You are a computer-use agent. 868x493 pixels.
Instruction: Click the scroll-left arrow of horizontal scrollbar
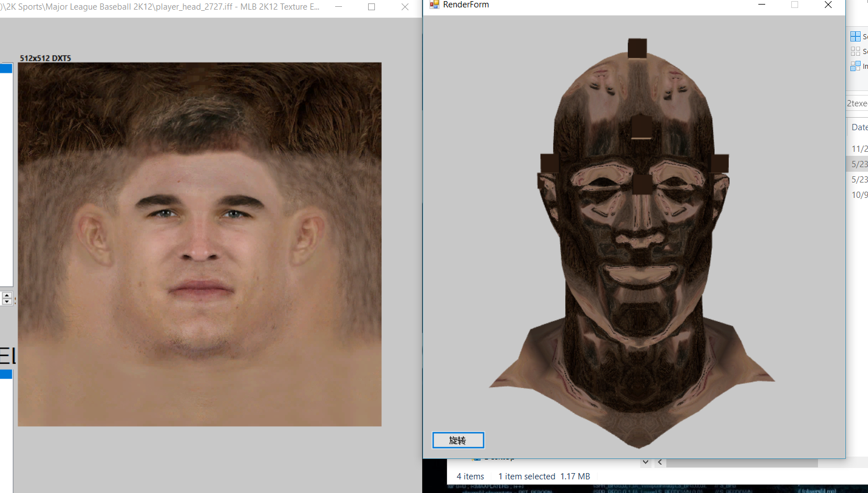point(660,462)
